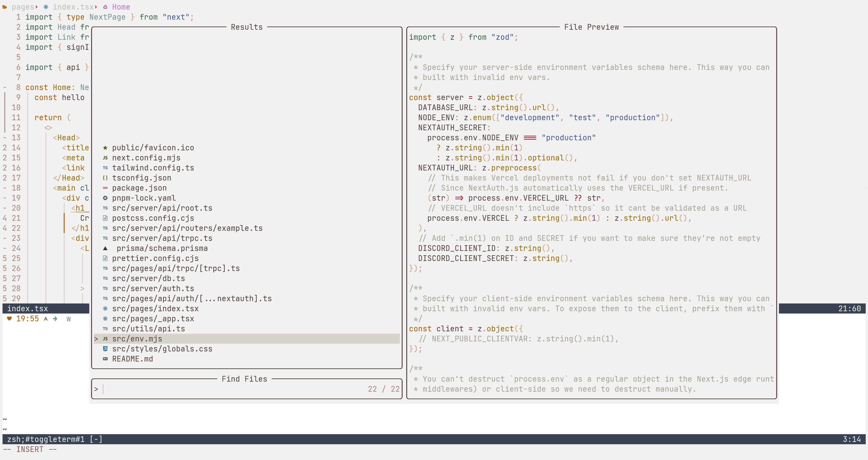The width and height of the screenshot is (868, 460).
Task: Click the markdown icon next to README.md
Action: (105, 359)
